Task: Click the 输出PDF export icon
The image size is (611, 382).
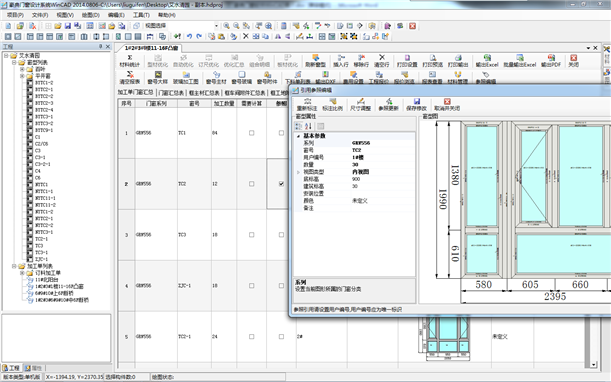Action: pos(551,58)
